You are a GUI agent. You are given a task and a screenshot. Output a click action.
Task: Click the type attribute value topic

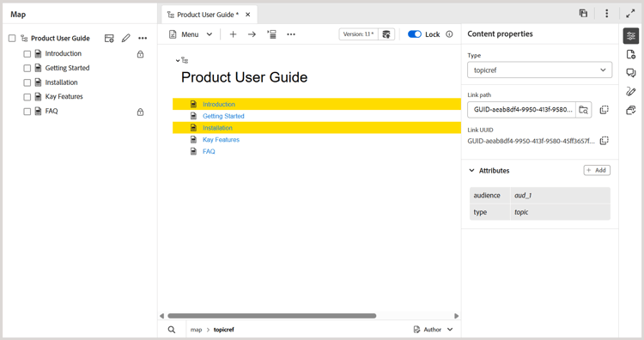click(x=521, y=212)
